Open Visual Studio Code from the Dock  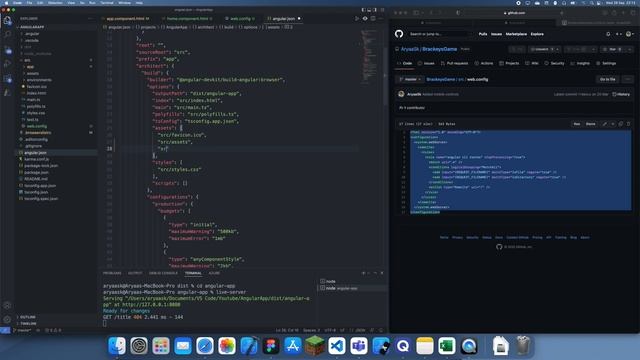pos(337,346)
